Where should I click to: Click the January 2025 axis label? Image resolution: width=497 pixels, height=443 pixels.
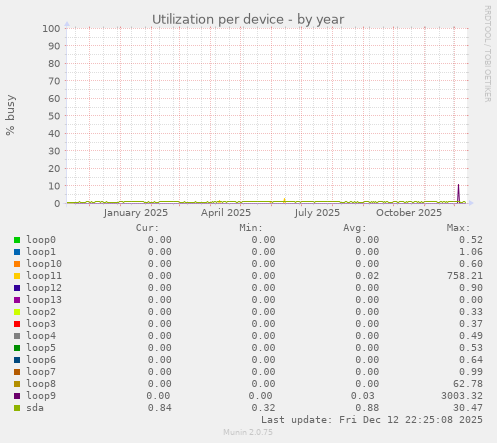tap(136, 213)
